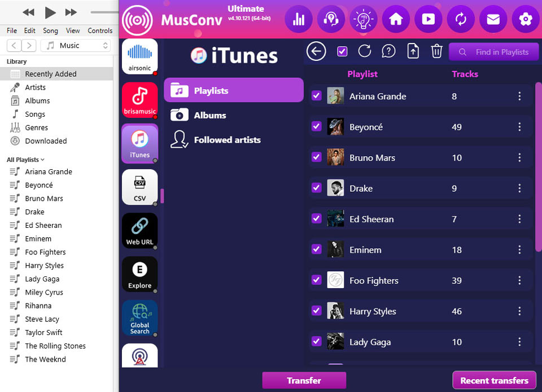Open the Music media dropdown in iTunes
Screen dimensions: 542x392
coord(75,46)
